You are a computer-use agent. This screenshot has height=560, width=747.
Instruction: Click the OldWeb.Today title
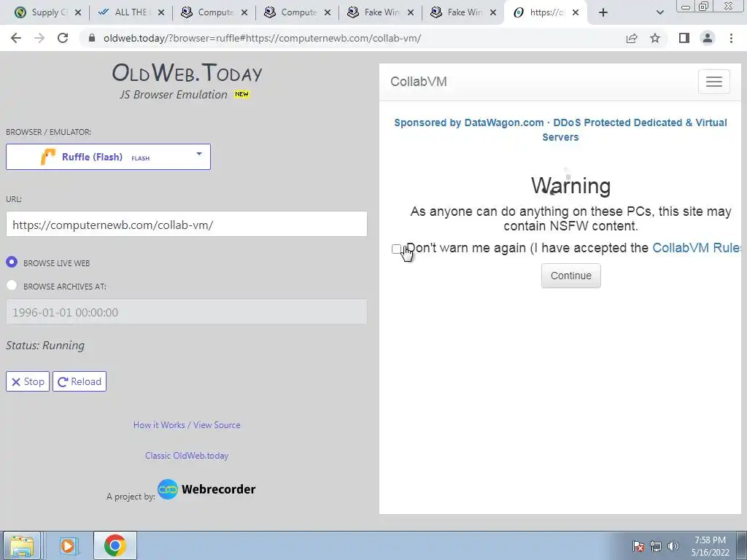pos(187,73)
